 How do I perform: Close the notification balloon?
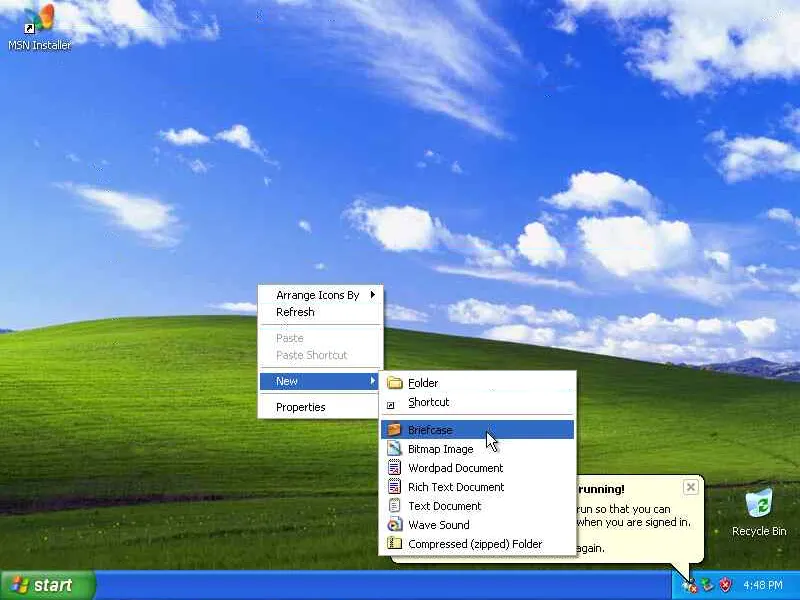tap(690, 487)
